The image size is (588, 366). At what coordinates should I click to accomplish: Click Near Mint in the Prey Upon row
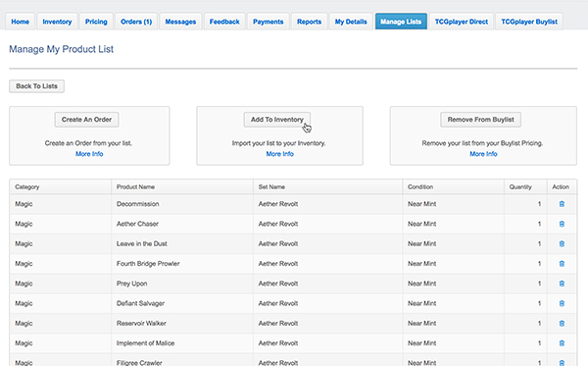pos(421,284)
